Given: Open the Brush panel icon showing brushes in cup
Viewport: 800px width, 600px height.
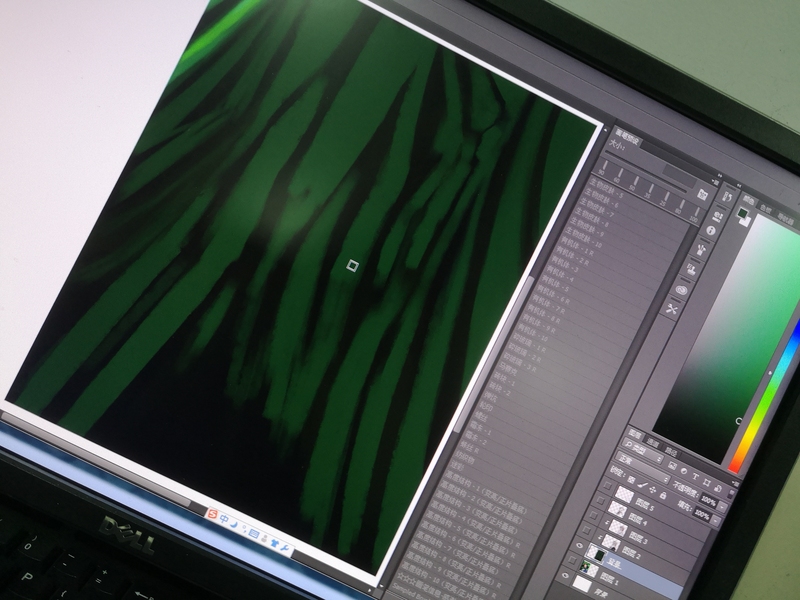Looking at the screenshot, I should pos(701,250).
